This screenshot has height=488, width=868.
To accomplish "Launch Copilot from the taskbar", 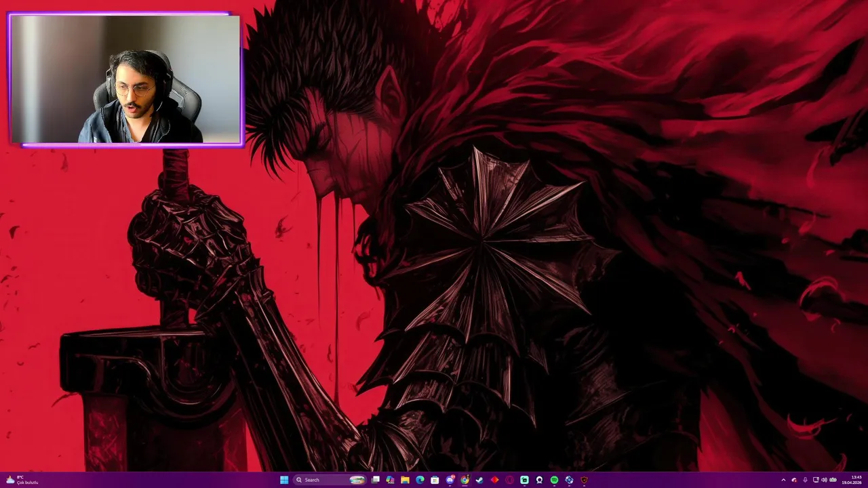I will (390, 480).
